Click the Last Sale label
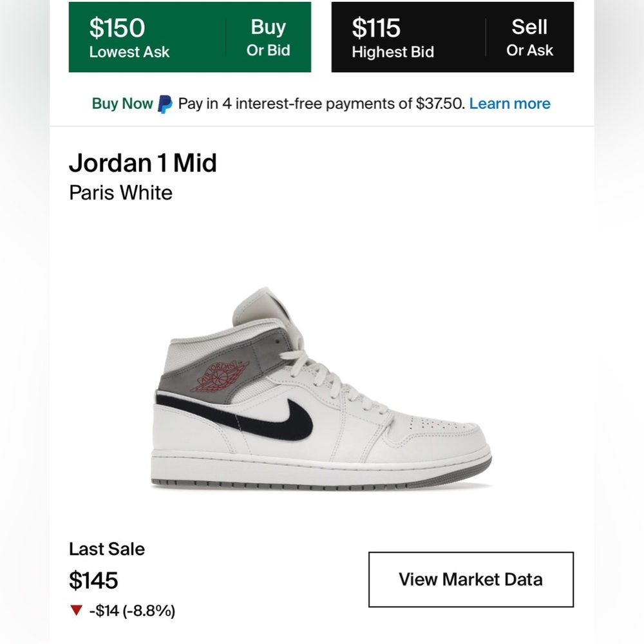Image resolution: width=644 pixels, height=644 pixels. click(107, 549)
